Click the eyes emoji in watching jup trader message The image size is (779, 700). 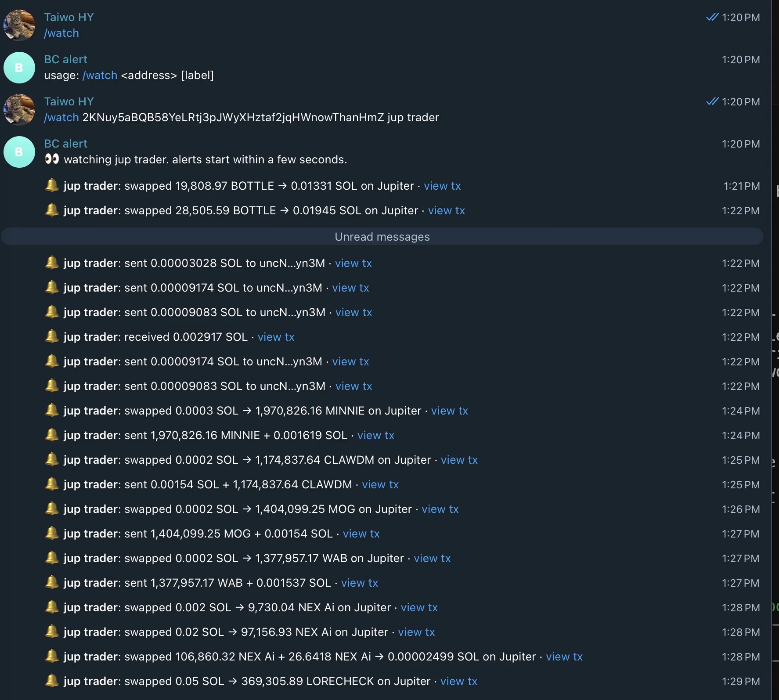[52, 159]
